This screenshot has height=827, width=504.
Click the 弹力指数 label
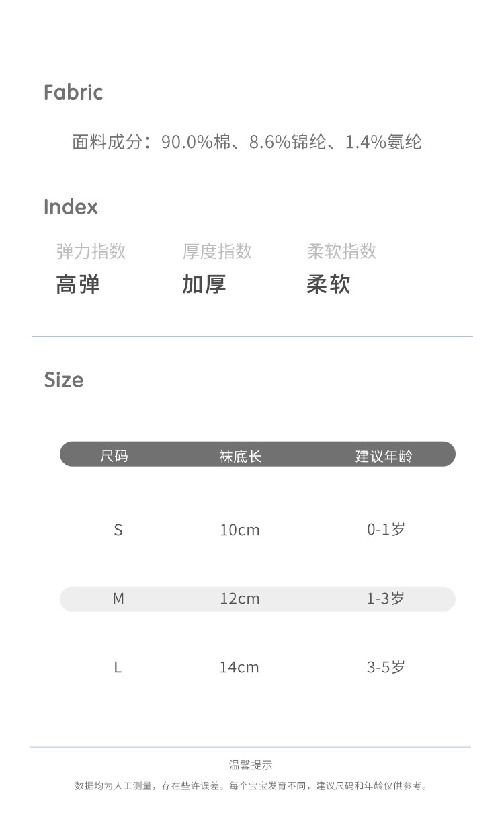pyautogui.click(x=91, y=251)
